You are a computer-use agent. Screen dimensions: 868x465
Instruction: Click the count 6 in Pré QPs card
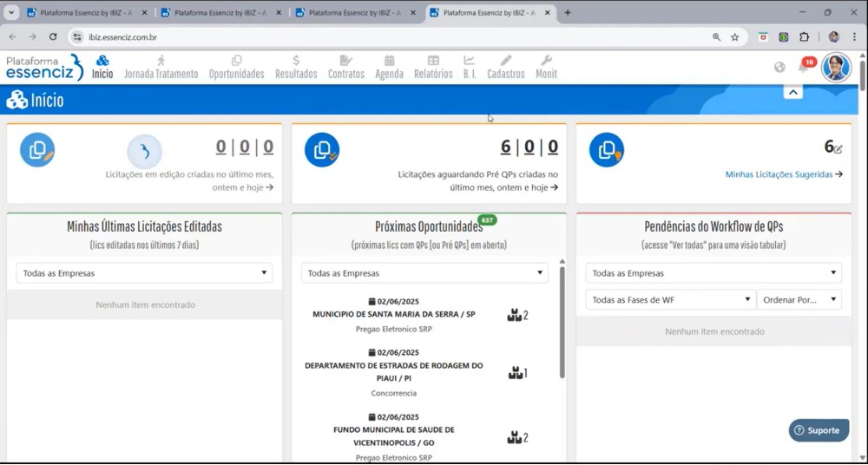(505, 147)
